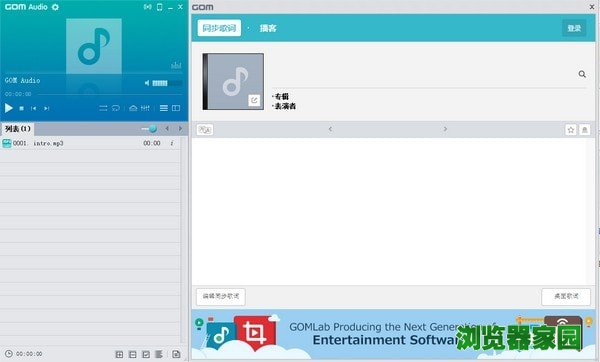Viewport: 600px width, 362px height.
Task: Click the broadcast icon in title bar
Action: [x=147, y=7]
